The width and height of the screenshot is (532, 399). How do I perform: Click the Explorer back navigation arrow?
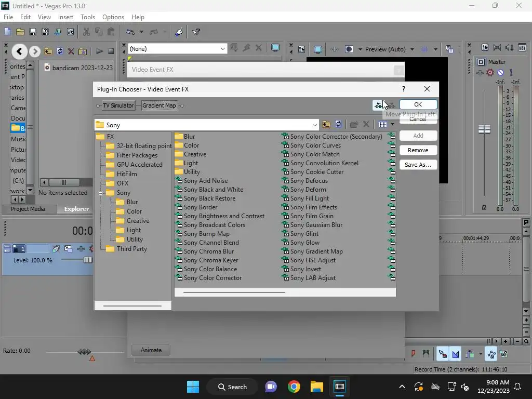coord(19,51)
